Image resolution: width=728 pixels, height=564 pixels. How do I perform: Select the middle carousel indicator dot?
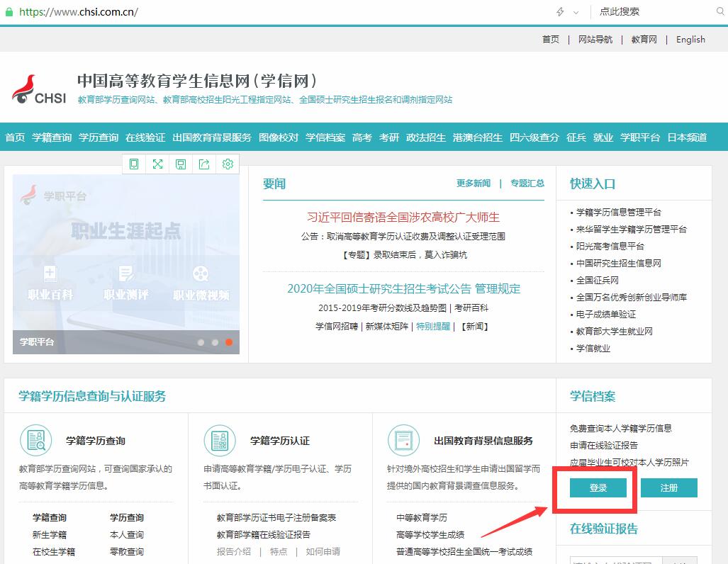coord(215,342)
